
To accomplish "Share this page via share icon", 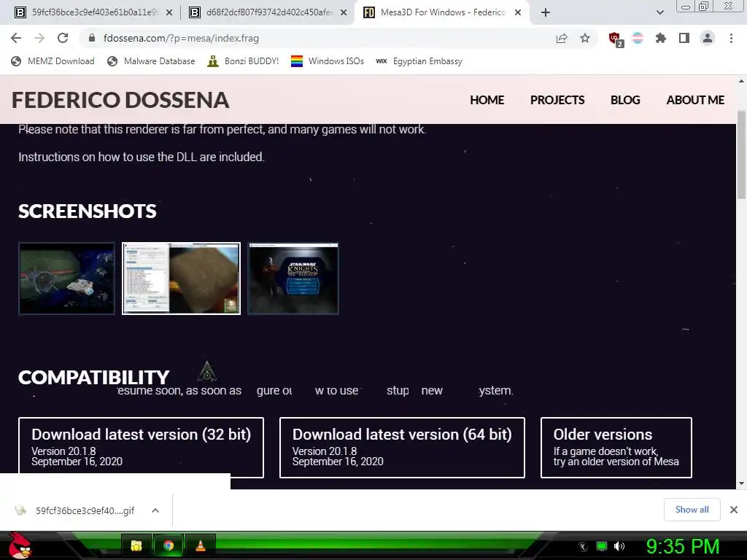I will click(x=562, y=38).
